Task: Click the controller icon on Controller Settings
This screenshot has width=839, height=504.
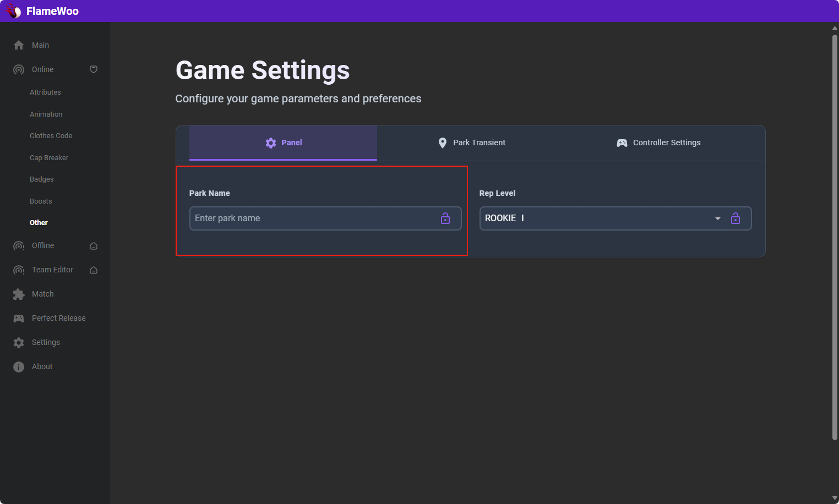Action: click(622, 143)
